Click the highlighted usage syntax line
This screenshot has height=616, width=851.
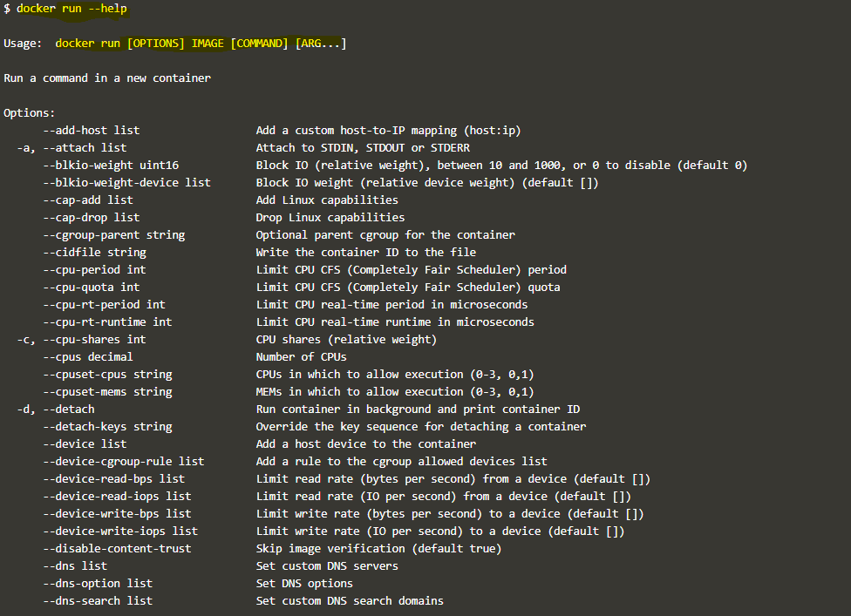(x=201, y=44)
